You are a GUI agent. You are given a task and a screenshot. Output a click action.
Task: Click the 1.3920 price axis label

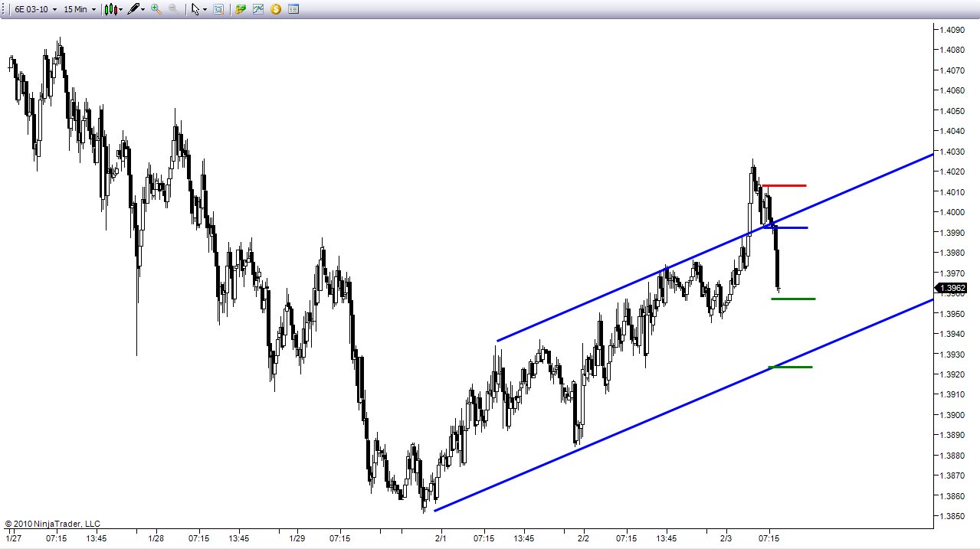(x=952, y=374)
